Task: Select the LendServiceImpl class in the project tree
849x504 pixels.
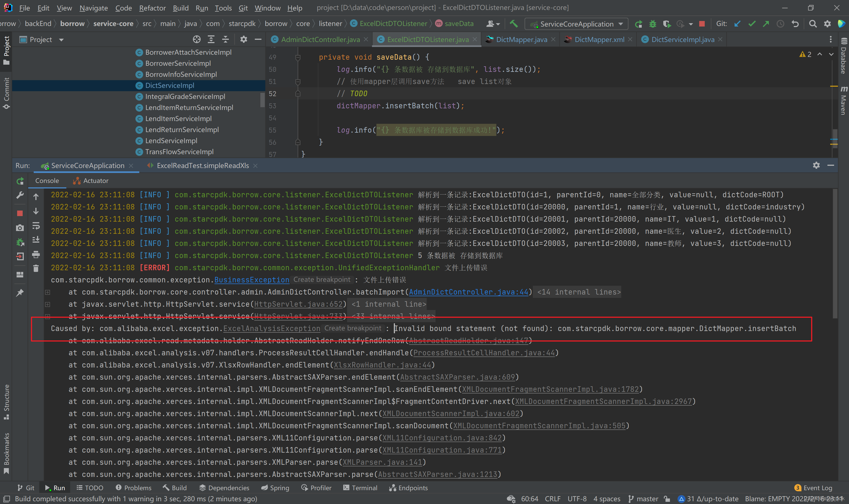Action: tap(171, 141)
